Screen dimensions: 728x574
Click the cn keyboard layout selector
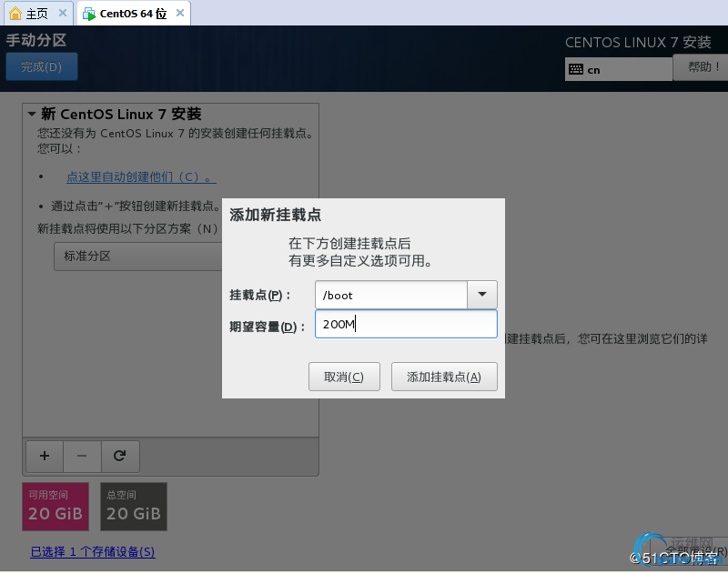(x=619, y=70)
